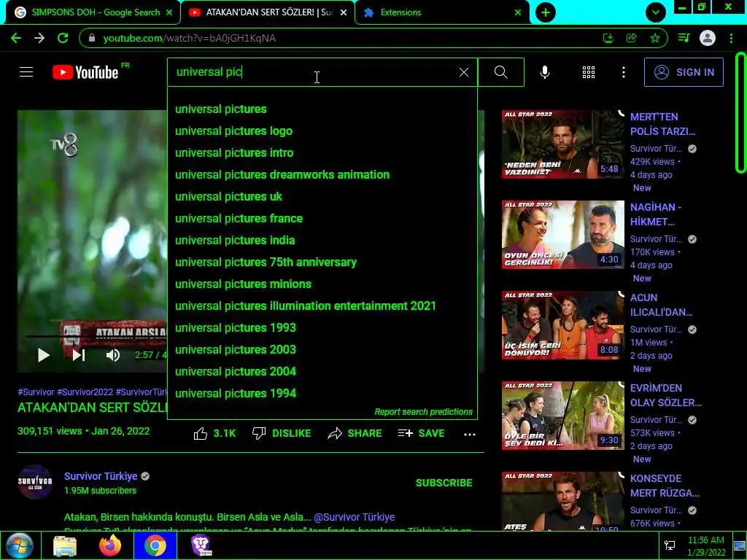The width and height of the screenshot is (747, 560).
Task: Select suggestion 'universal pictures logo'
Action: pos(322,131)
